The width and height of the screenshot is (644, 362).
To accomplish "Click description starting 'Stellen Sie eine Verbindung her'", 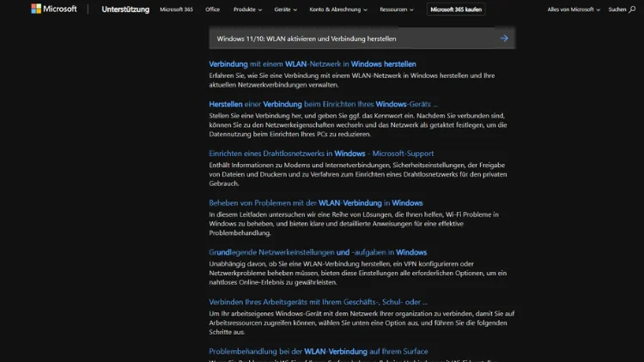I will (358, 124).
